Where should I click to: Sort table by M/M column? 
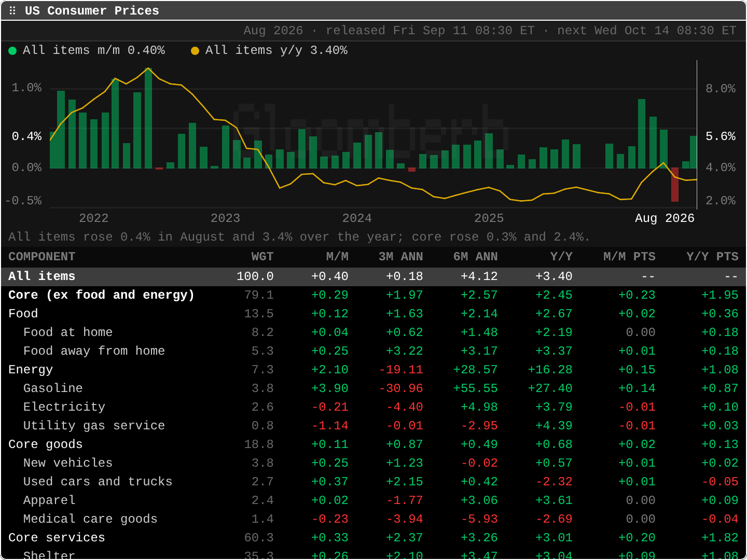[x=337, y=257]
